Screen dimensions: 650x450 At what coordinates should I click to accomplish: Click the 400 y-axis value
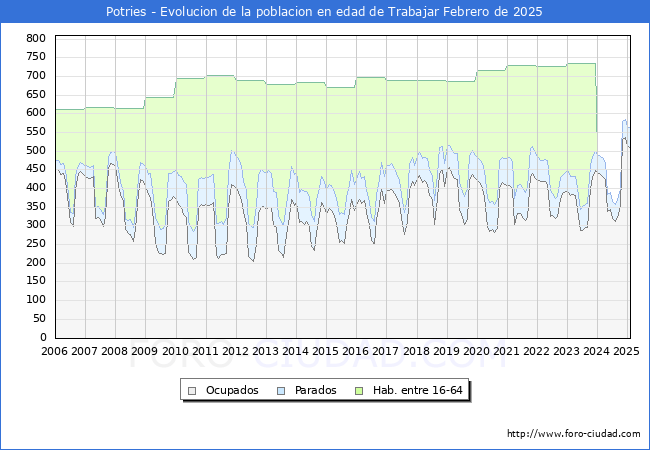click(36, 188)
